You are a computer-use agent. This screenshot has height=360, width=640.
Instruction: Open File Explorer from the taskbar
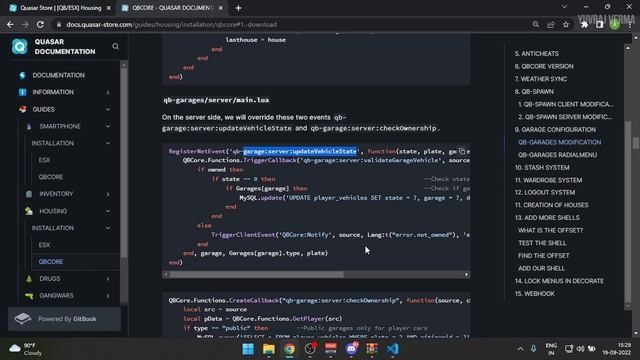269,349
